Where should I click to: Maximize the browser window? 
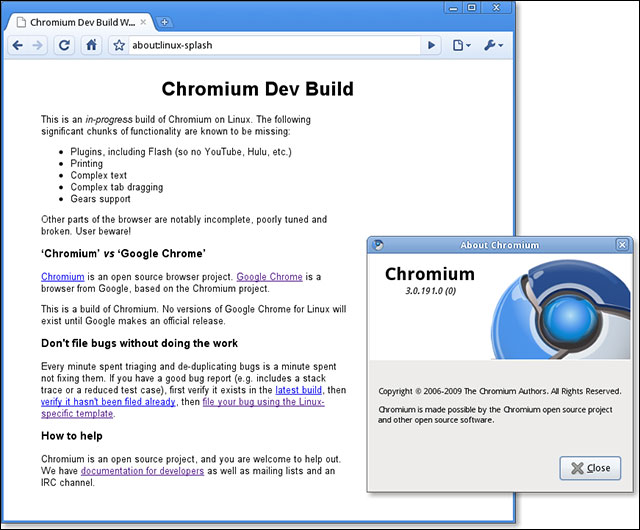tap(471, 8)
